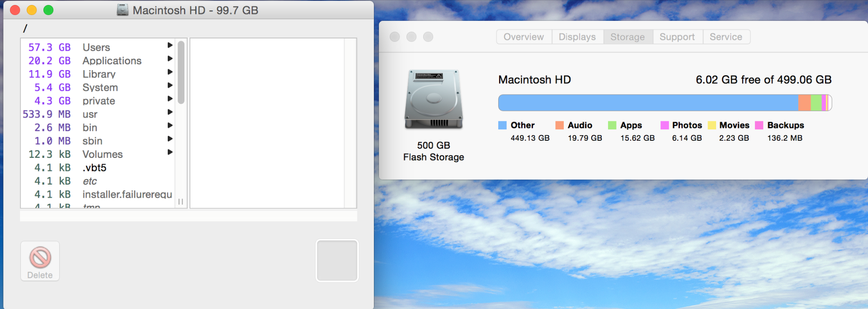The image size is (868, 309).
Task: Click the Macintosh HD drive icon in Storage window
Action: [x=434, y=100]
